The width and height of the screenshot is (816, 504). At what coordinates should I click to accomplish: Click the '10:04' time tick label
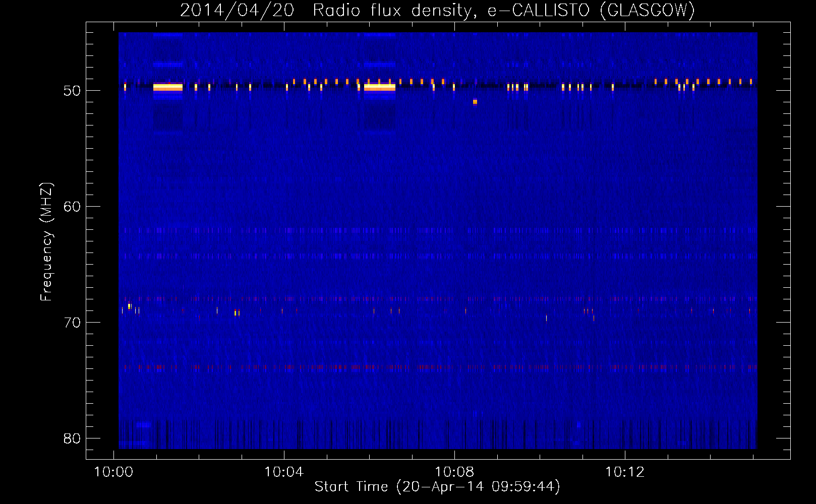coord(284,472)
